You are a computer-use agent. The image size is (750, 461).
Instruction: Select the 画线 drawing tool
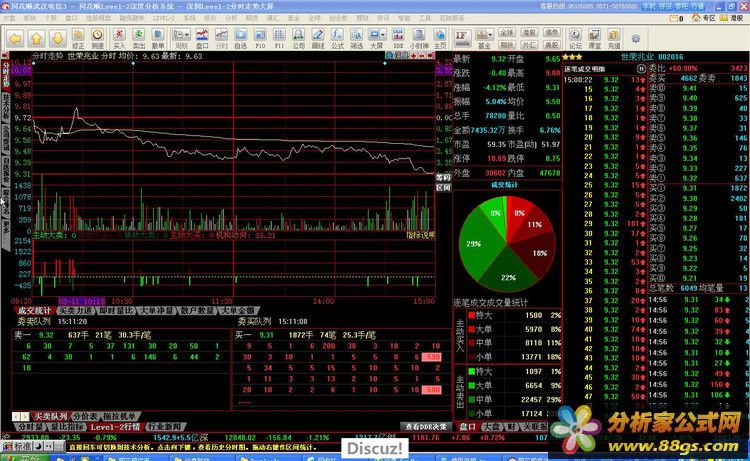pyautogui.click(x=318, y=38)
